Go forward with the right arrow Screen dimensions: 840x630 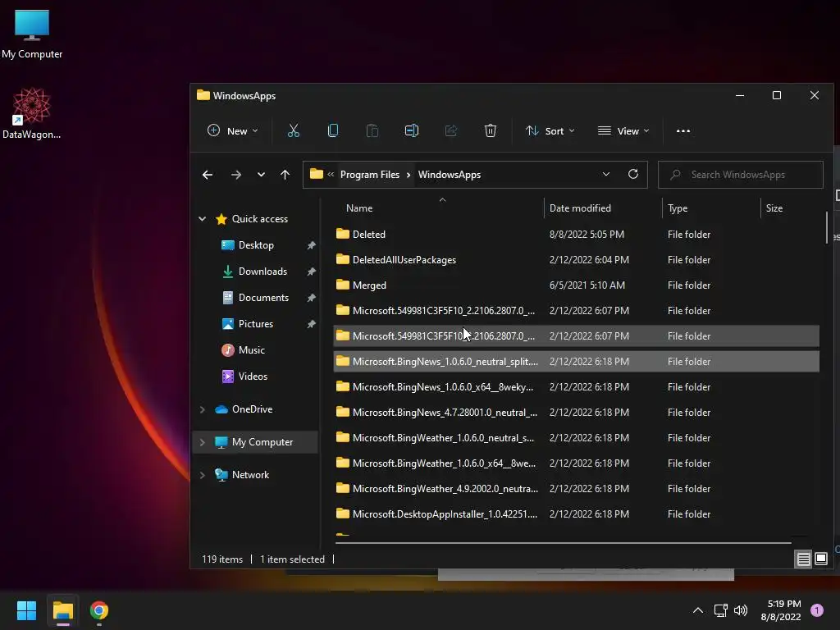pos(235,175)
